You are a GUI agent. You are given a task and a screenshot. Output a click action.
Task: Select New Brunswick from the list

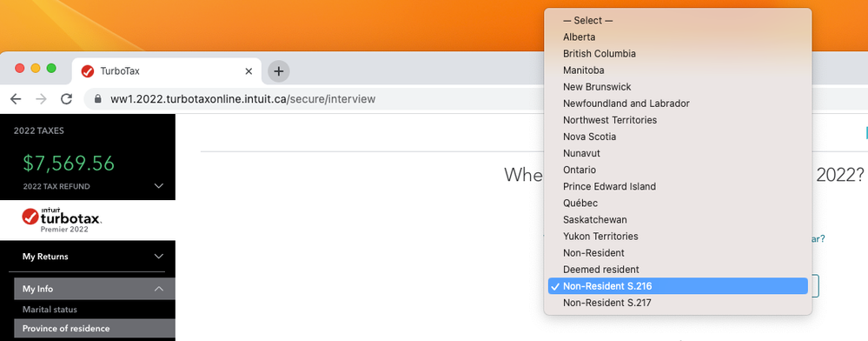pyautogui.click(x=678, y=87)
